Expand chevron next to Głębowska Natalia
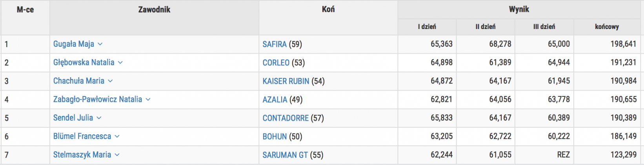Image resolution: width=644 pixels, height=165 pixels. [120, 63]
